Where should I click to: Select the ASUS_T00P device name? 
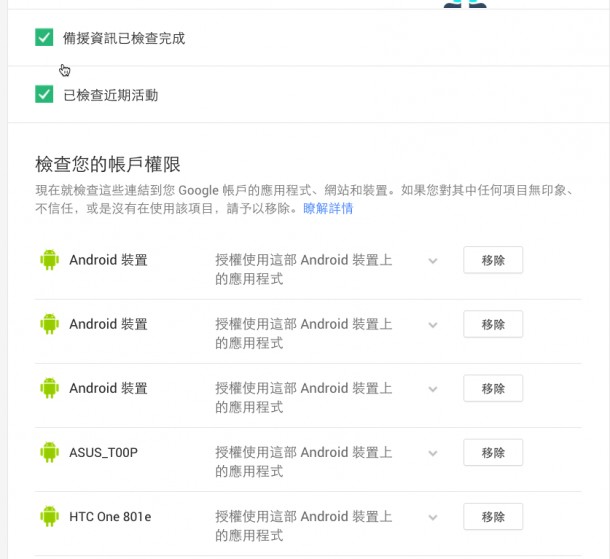coord(103,452)
